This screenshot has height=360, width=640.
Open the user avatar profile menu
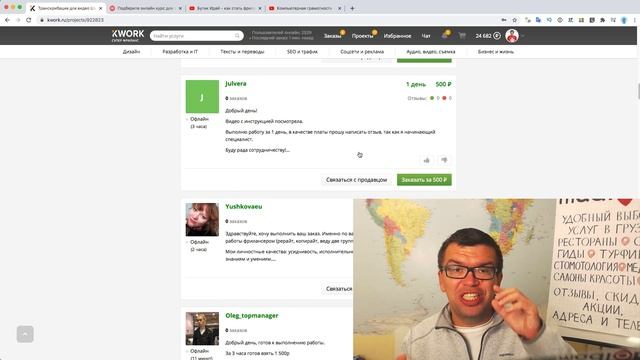click(x=512, y=36)
